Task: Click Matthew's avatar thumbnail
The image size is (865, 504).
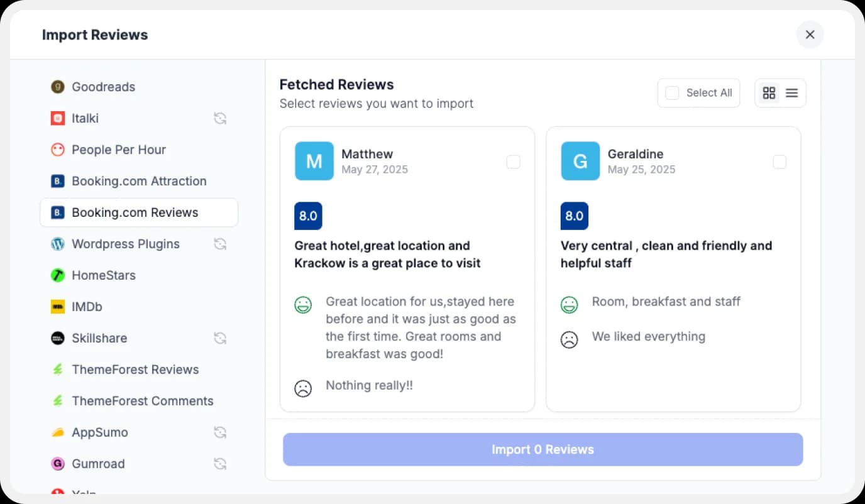Action: point(314,161)
